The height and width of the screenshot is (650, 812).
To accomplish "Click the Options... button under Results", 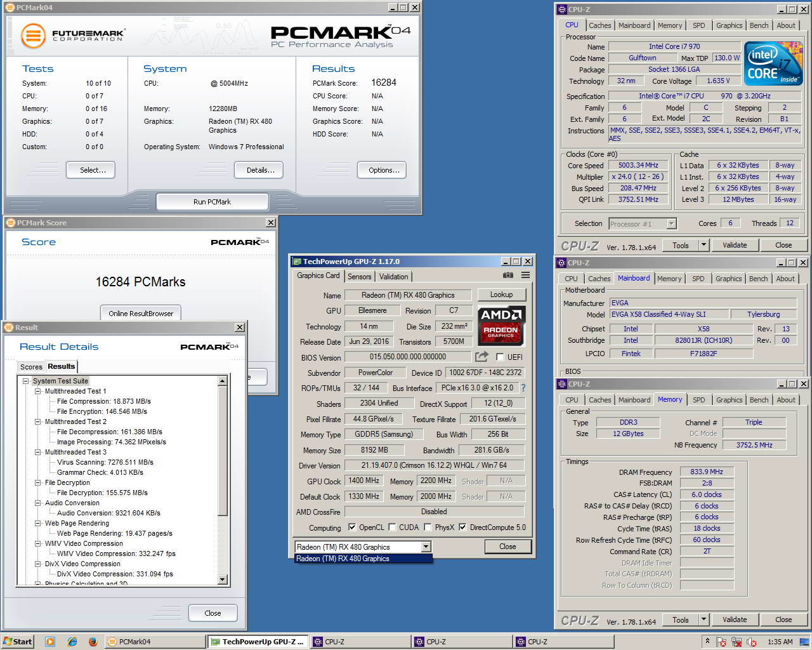I will click(x=381, y=170).
